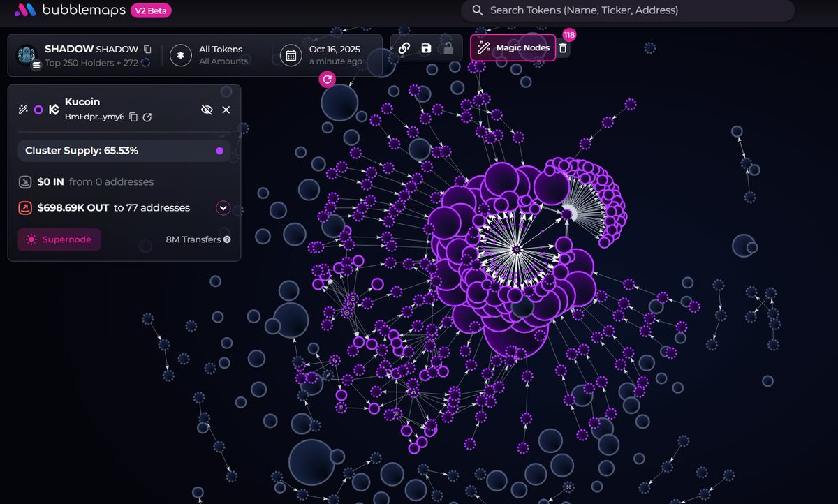The height and width of the screenshot is (504, 838).
Task: Copy the Kucoin wallet address
Action: [x=133, y=117]
